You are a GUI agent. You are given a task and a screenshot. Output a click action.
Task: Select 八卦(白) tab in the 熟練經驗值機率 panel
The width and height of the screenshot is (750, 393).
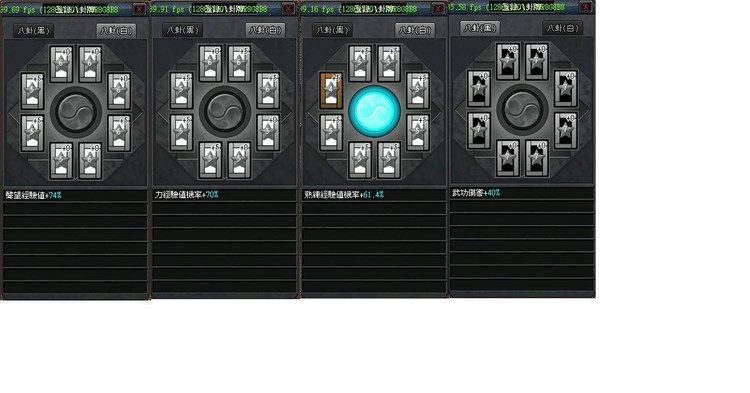click(x=415, y=30)
